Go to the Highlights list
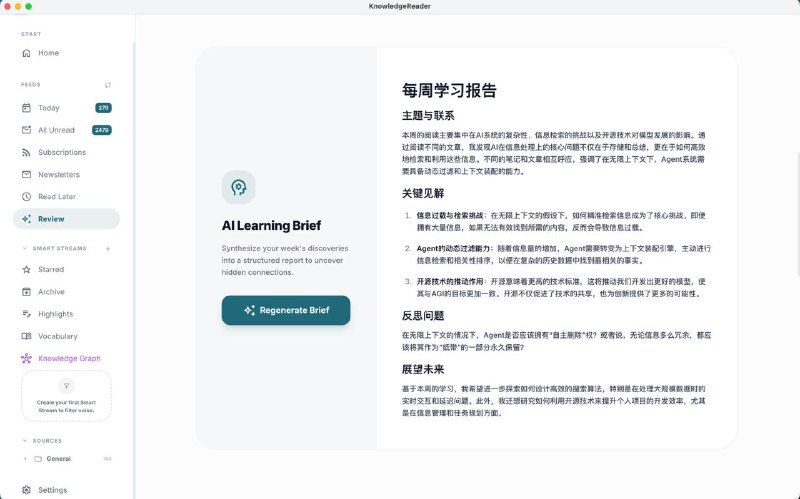 tap(55, 314)
